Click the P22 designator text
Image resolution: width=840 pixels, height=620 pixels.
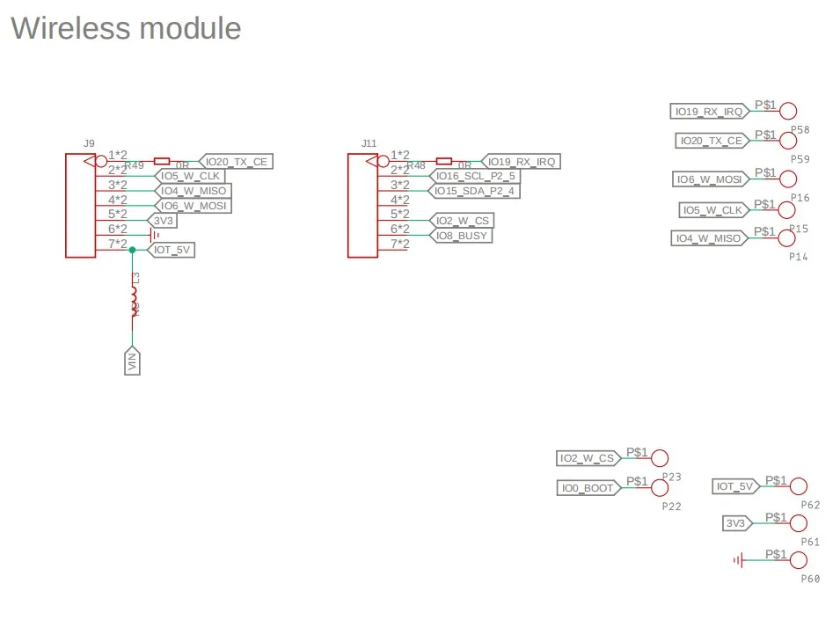pyautogui.click(x=672, y=507)
